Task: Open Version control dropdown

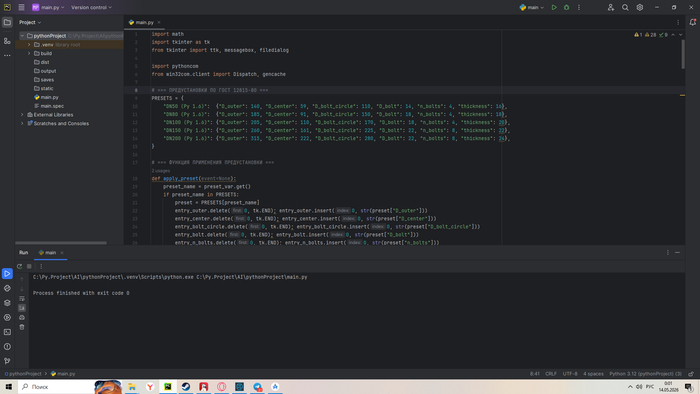Action: point(92,8)
